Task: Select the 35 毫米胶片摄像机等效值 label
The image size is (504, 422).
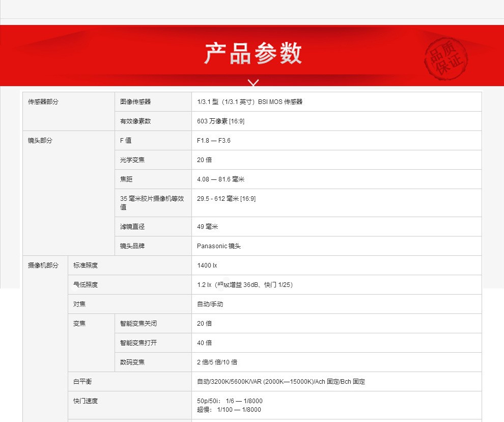Action: 152,203
